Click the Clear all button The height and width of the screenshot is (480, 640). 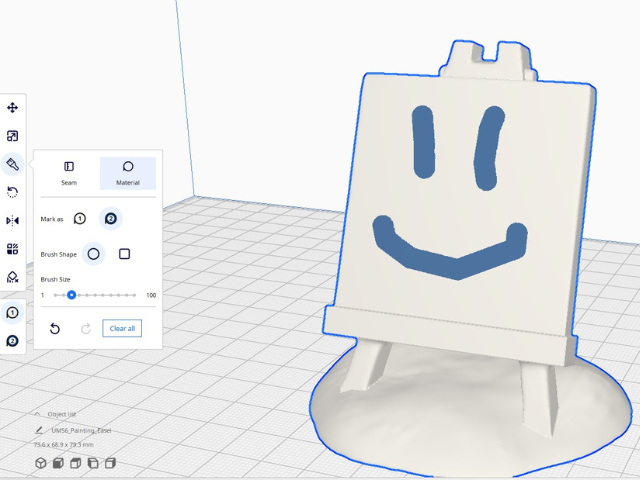tap(122, 329)
